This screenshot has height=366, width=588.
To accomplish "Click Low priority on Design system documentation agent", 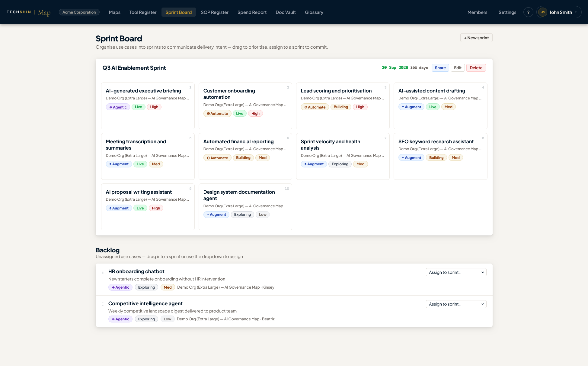I will tap(263, 215).
